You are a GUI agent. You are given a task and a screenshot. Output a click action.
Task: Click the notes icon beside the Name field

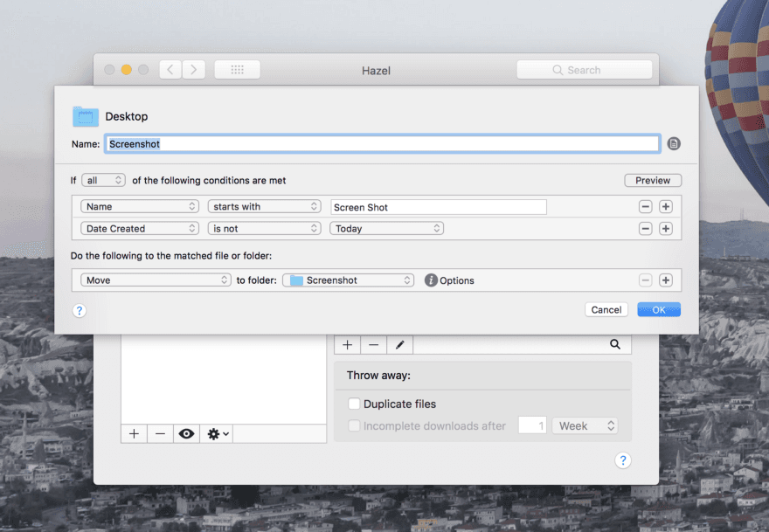click(x=674, y=144)
